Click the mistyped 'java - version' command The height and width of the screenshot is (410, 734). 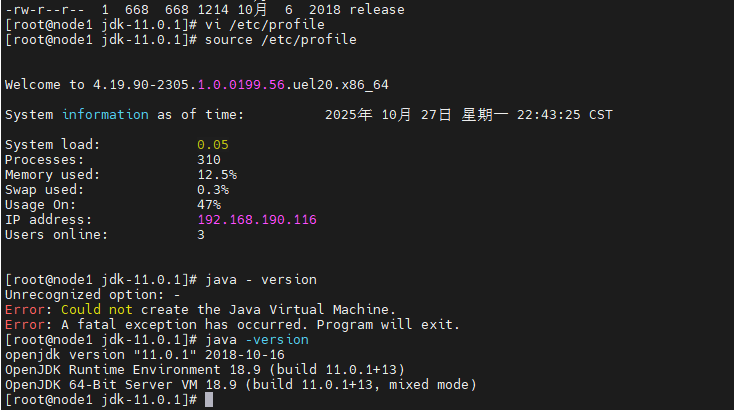pyautogui.click(x=262, y=280)
